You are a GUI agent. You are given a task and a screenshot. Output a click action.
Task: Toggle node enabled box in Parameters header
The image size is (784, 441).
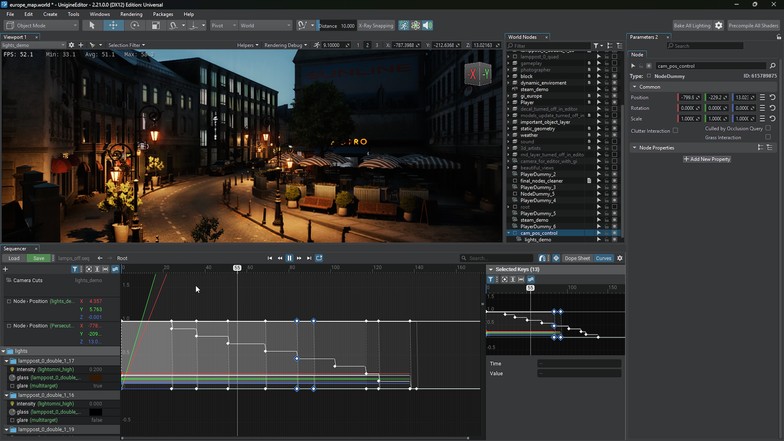tap(649, 66)
